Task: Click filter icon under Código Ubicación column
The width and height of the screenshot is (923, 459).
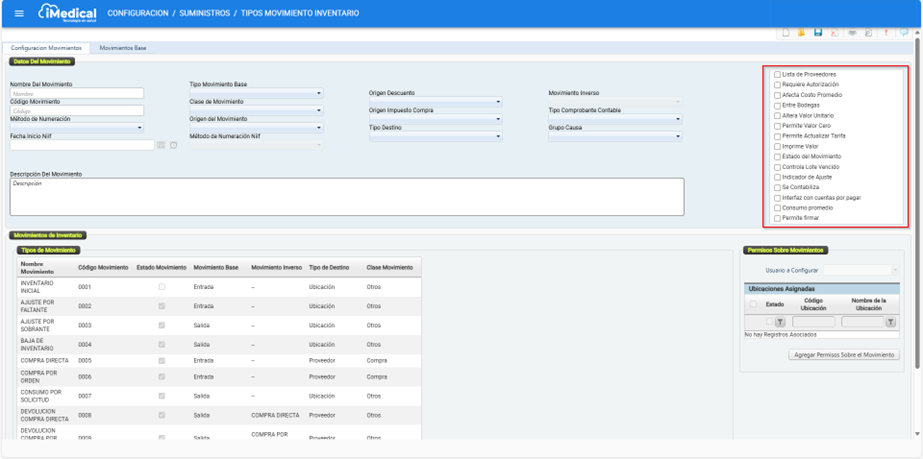Action: click(780, 322)
